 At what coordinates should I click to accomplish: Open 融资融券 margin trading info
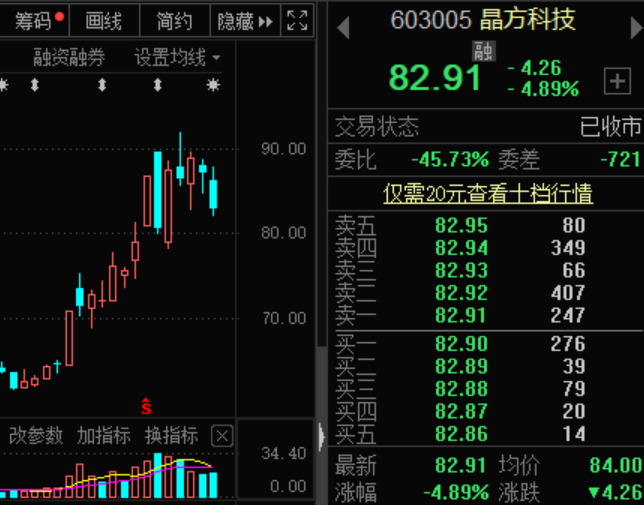(x=69, y=57)
